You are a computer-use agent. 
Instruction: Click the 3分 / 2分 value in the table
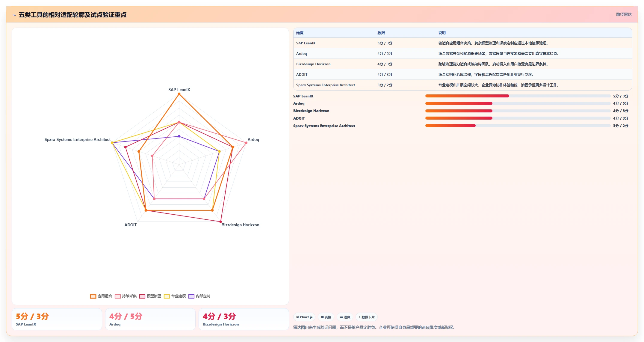(x=385, y=85)
